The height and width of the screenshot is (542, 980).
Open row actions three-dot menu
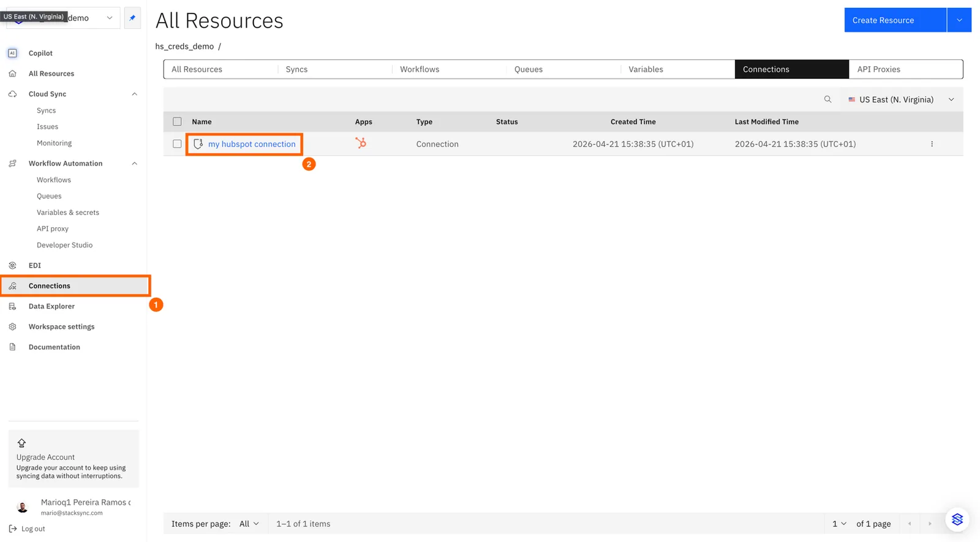[x=932, y=144]
